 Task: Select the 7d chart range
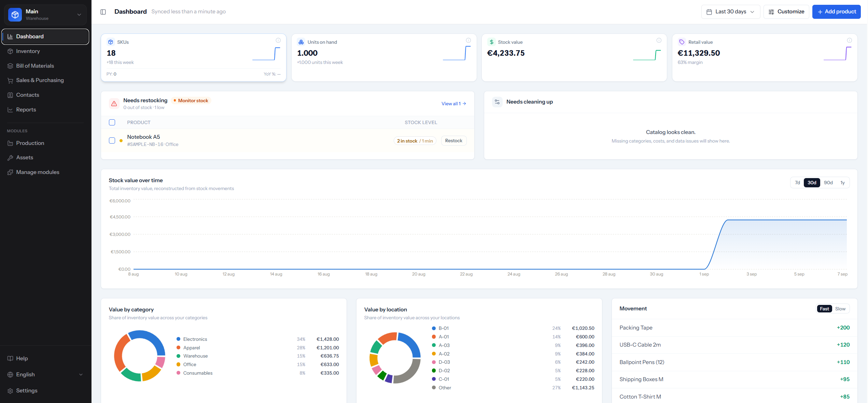point(797,183)
